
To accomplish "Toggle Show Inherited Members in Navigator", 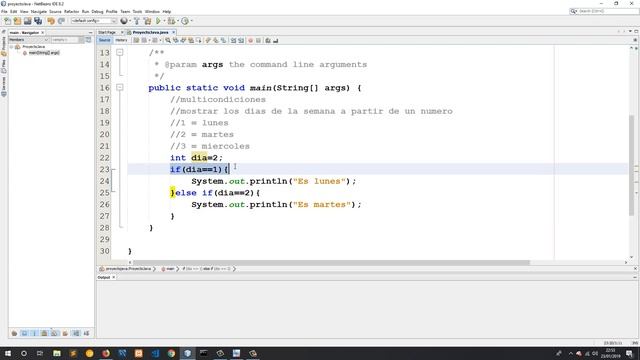I will pyautogui.click(x=14, y=333).
